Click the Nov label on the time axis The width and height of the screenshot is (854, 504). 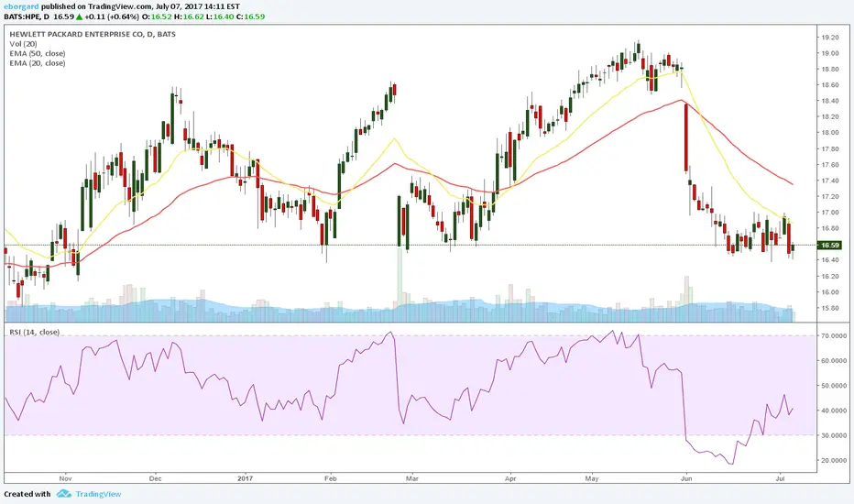(x=65, y=479)
